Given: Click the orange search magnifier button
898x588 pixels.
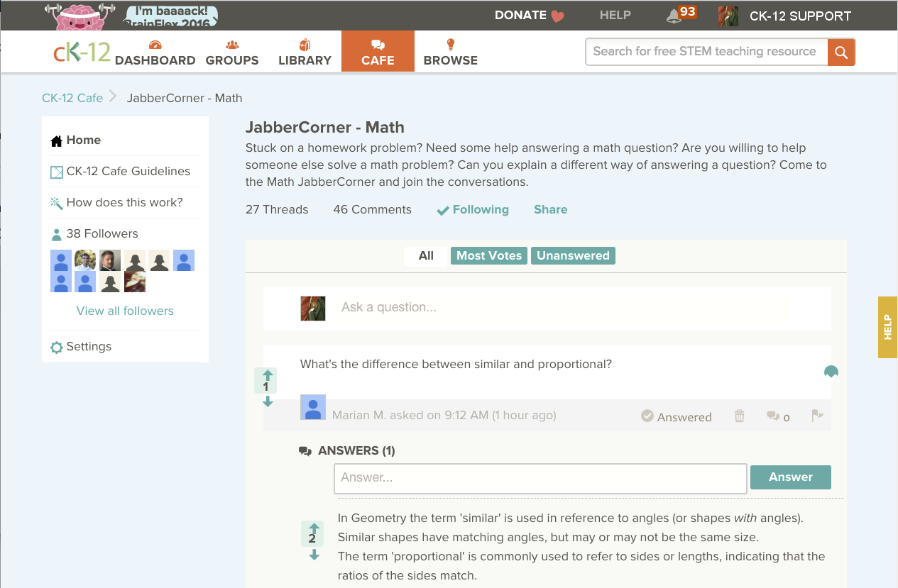Looking at the screenshot, I should click(x=841, y=52).
